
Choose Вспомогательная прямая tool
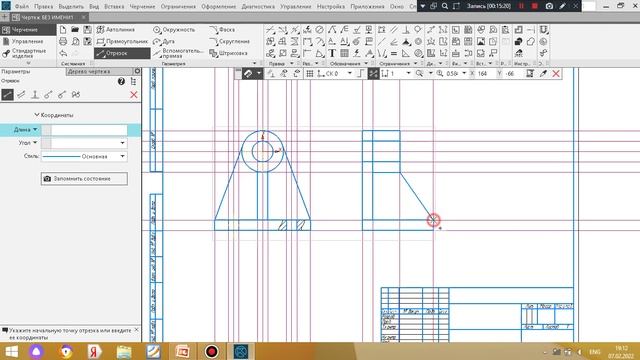tap(178, 53)
